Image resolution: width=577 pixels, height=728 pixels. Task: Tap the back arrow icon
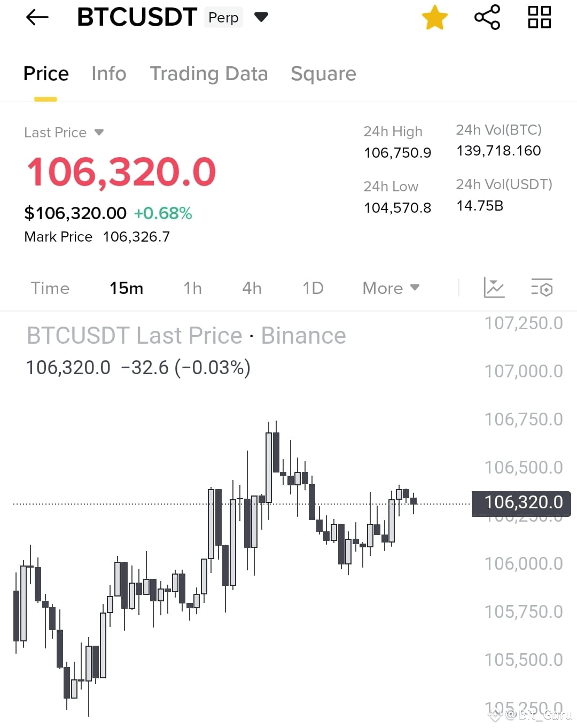click(37, 18)
